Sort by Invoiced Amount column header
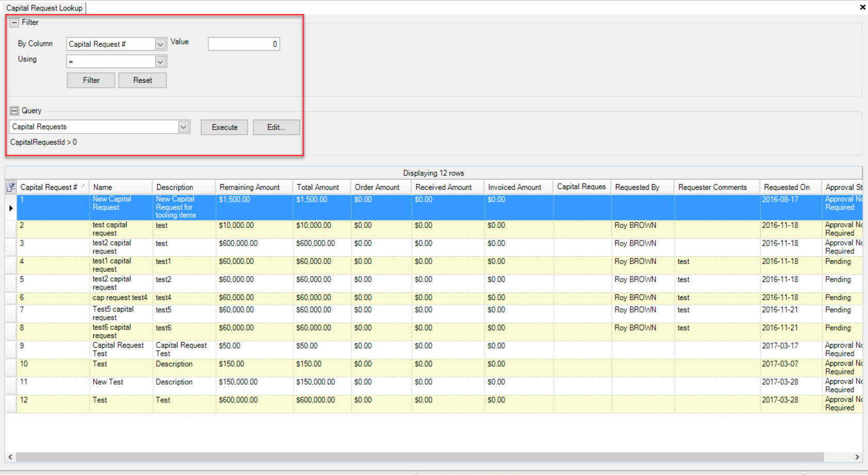 (x=519, y=187)
